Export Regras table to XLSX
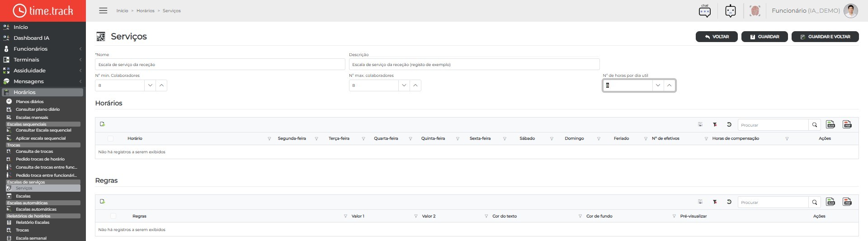This screenshot has height=241, width=868. point(830,202)
